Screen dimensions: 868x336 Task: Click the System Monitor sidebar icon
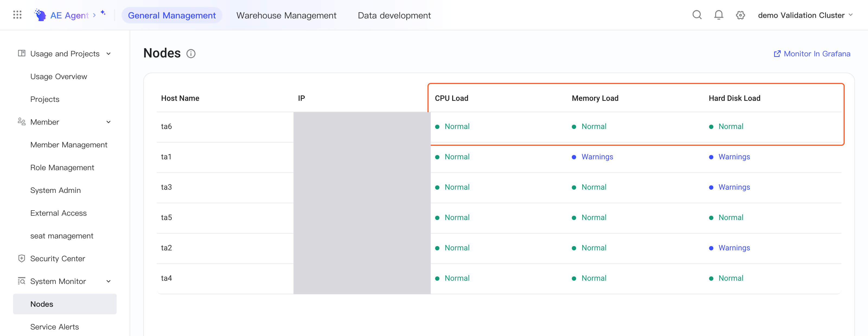point(22,281)
